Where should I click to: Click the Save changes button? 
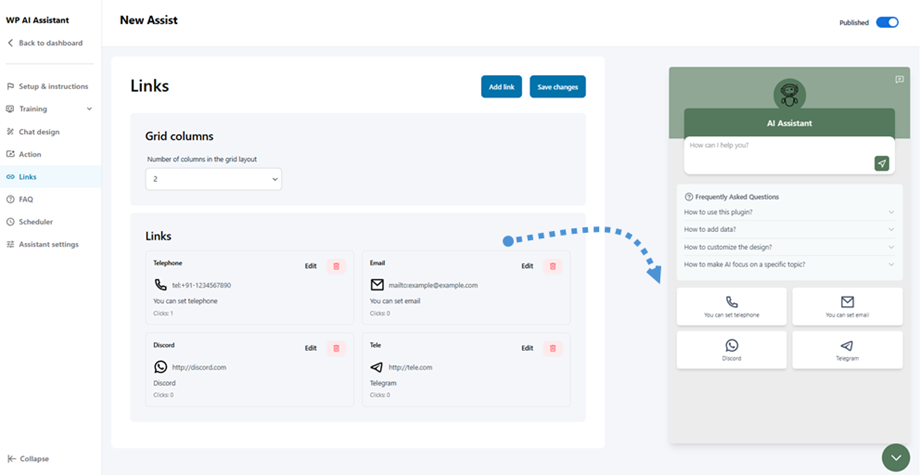[x=557, y=87]
